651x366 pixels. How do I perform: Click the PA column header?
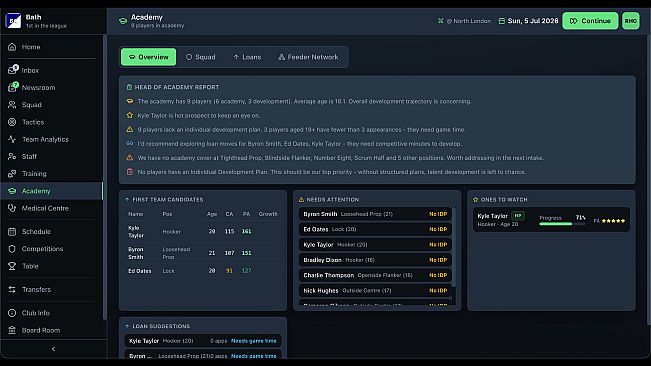(x=246, y=214)
